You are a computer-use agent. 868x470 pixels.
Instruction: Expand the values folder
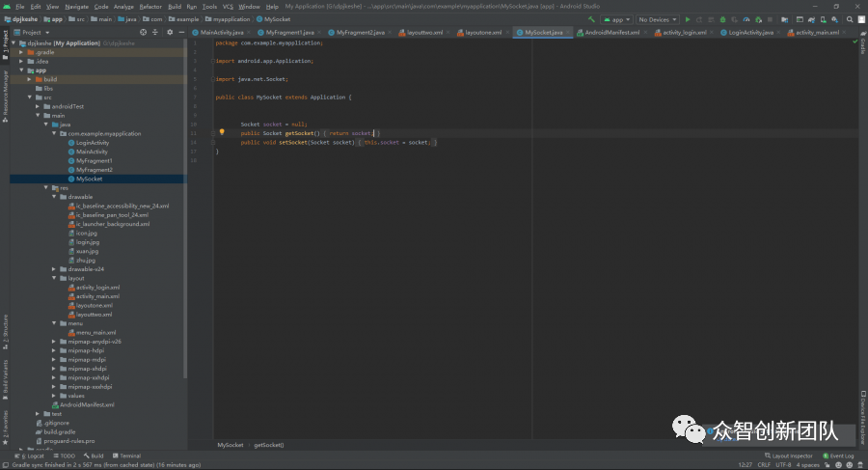click(54, 396)
